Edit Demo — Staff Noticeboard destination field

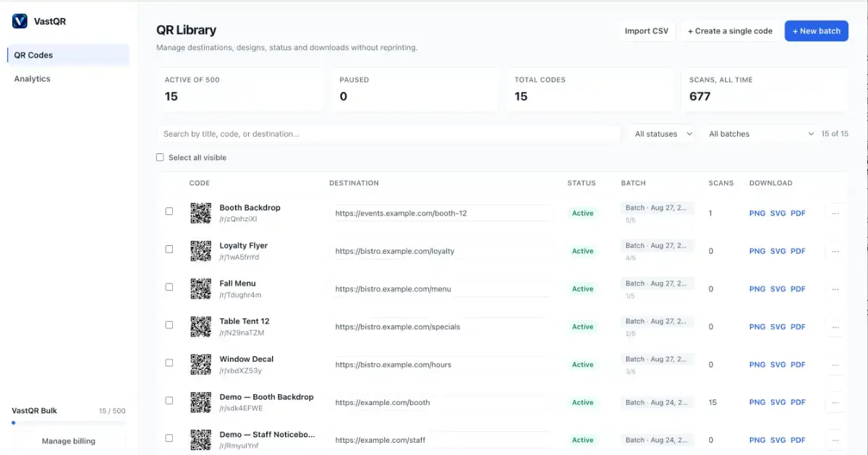tap(441, 440)
